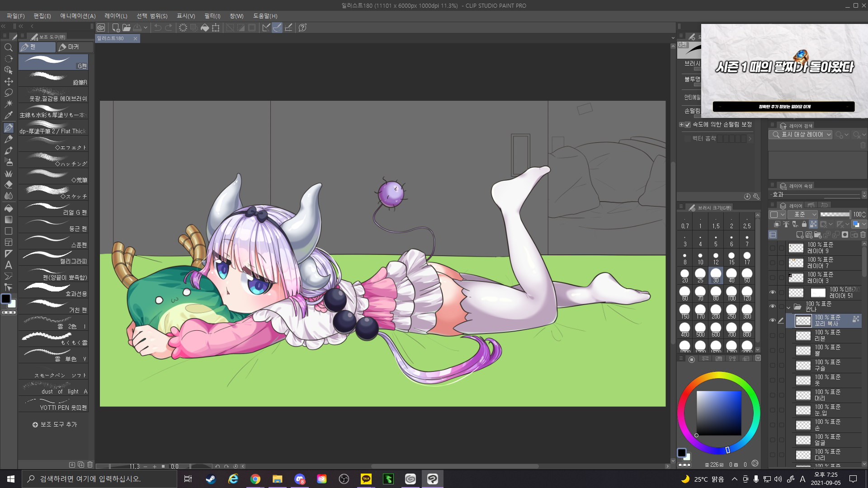Hide the 칸나 folder
The width and height of the screenshot is (868, 488).
click(772, 307)
